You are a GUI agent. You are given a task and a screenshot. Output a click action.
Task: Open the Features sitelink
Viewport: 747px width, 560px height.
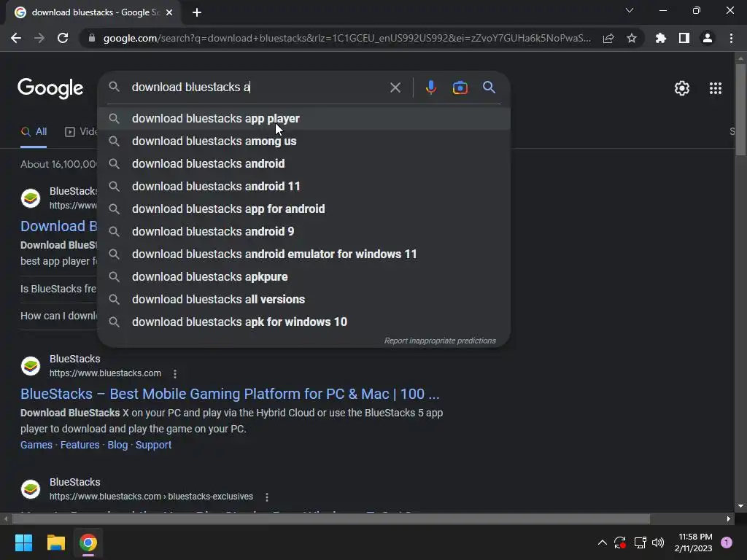click(x=80, y=445)
